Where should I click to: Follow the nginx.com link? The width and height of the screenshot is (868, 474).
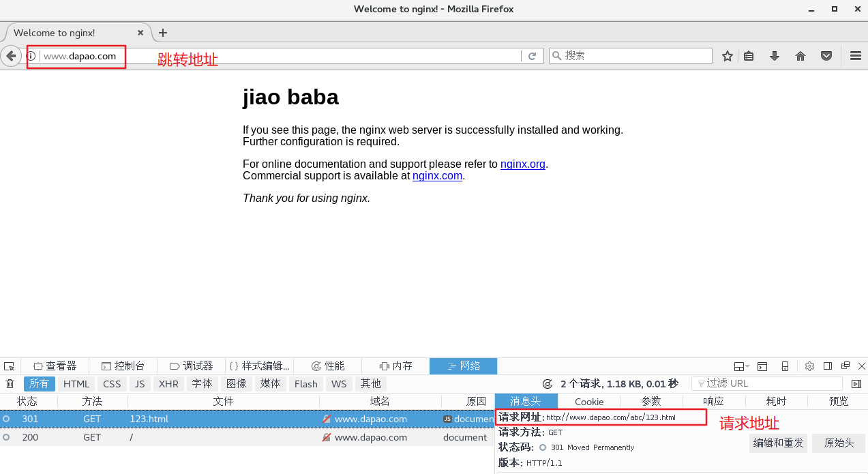click(438, 176)
